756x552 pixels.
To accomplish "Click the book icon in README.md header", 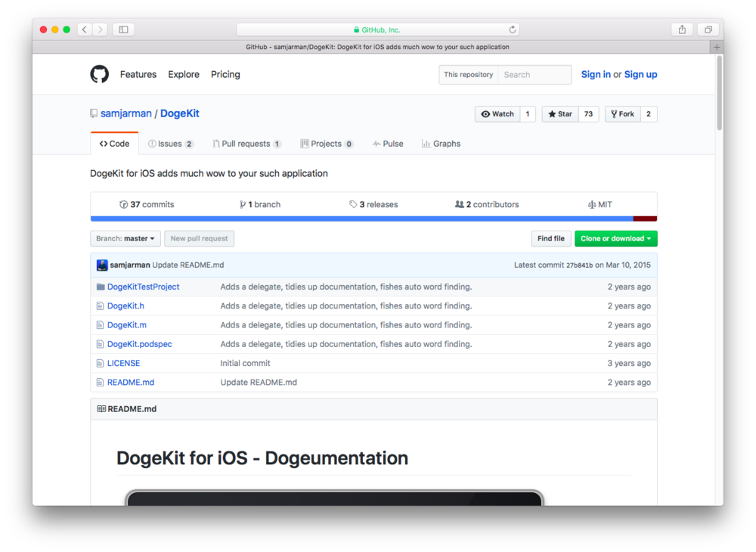I will (x=101, y=409).
